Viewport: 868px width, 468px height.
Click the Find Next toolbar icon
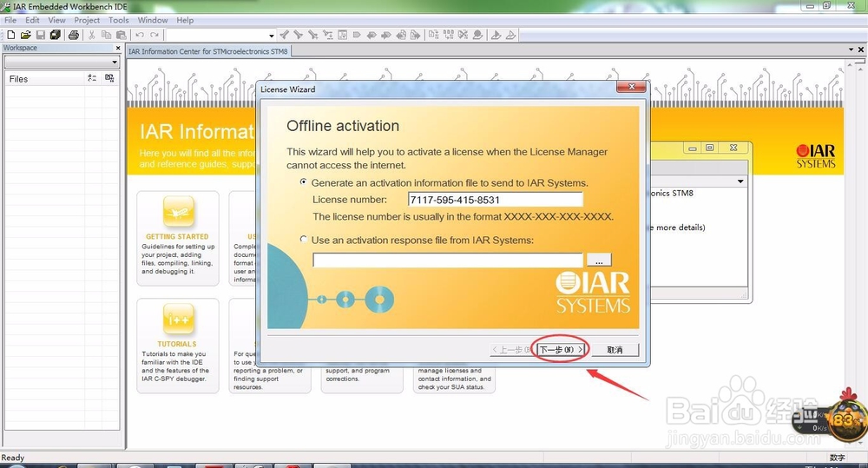point(299,35)
